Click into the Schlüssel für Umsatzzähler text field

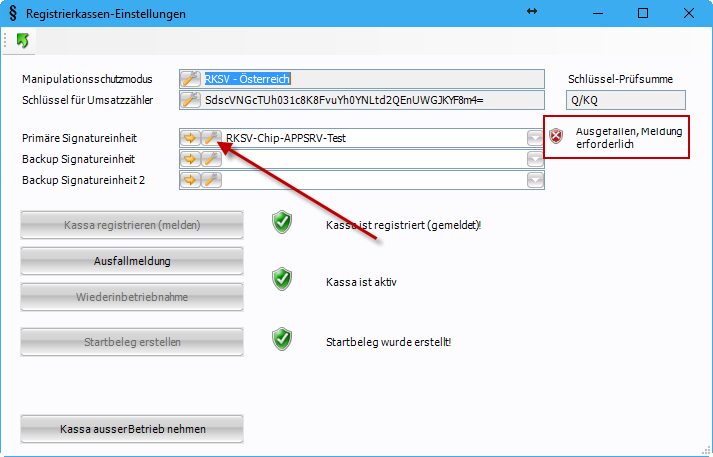tap(372, 100)
